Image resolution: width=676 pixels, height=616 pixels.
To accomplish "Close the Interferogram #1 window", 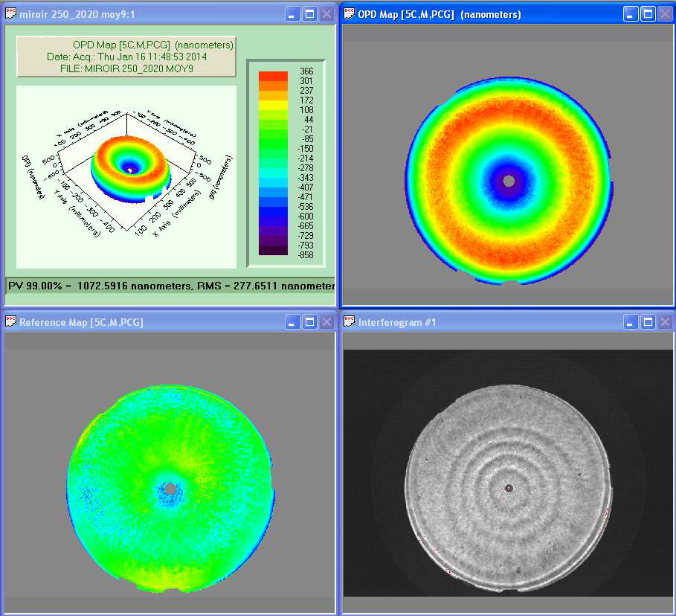I will coord(664,321).
